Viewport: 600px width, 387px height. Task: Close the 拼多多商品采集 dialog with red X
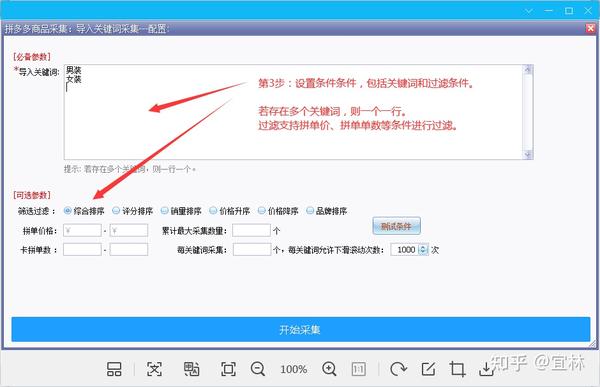pos(590,28)
